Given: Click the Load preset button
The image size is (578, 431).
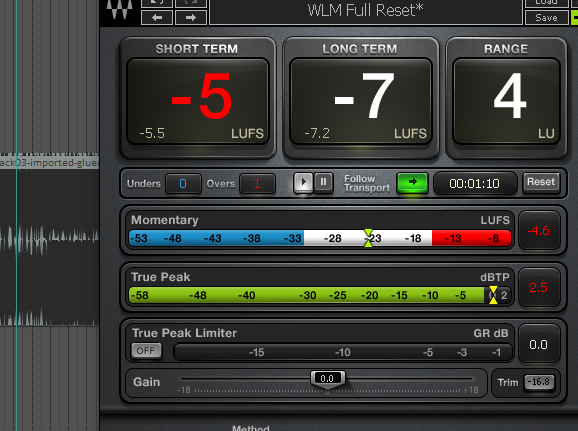Looking at the screenshot, I should (546, 2).
